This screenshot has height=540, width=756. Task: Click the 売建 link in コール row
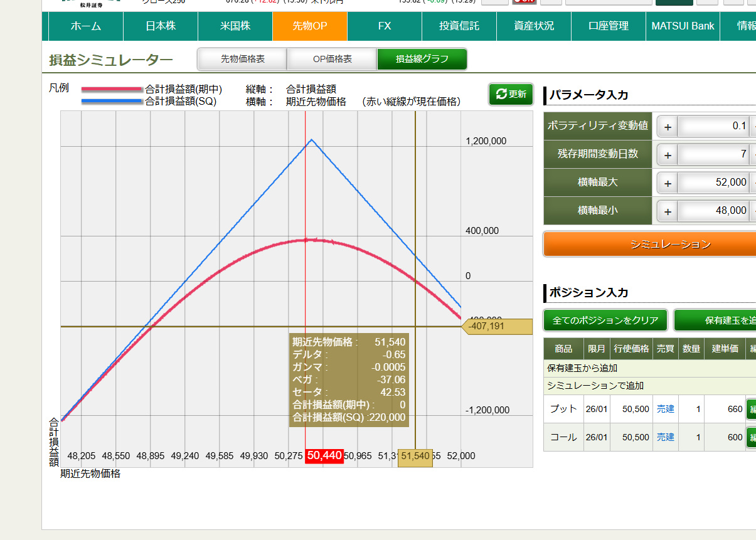pos(665,437)
